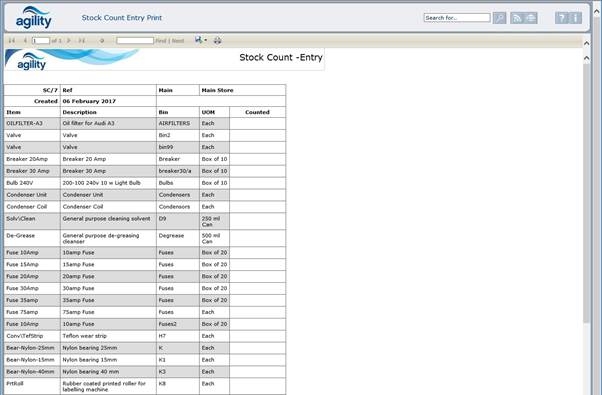Focus the 'Search for..' input field
The height and width of the screenshot is (395, 602).
[457, 18]
